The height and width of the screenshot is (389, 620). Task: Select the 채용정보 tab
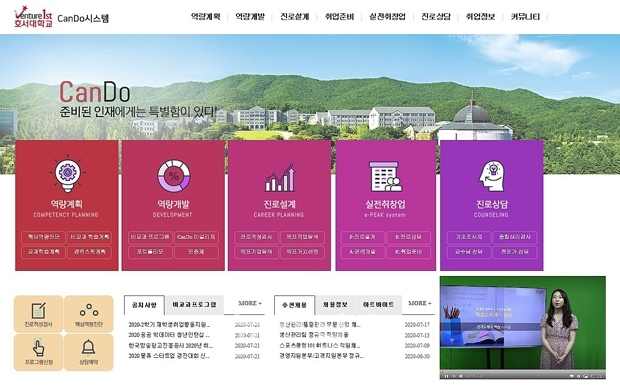click(335, 305)
